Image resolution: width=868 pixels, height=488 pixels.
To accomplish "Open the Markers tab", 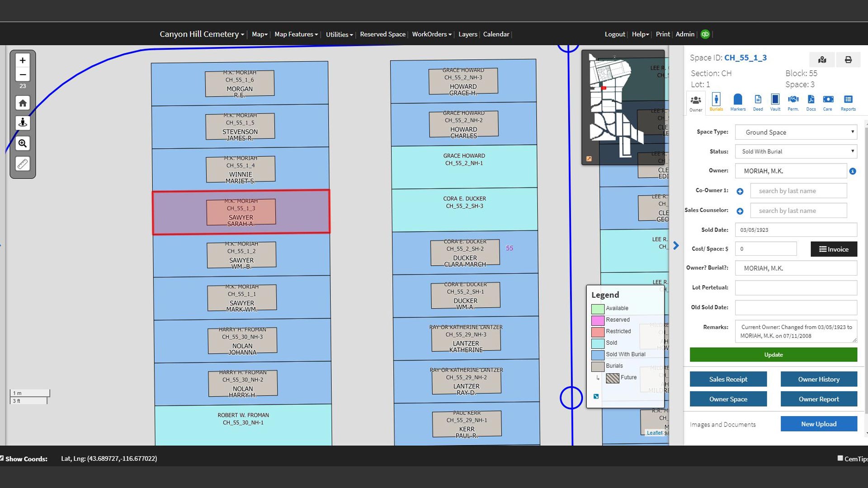I will (738, 102).
